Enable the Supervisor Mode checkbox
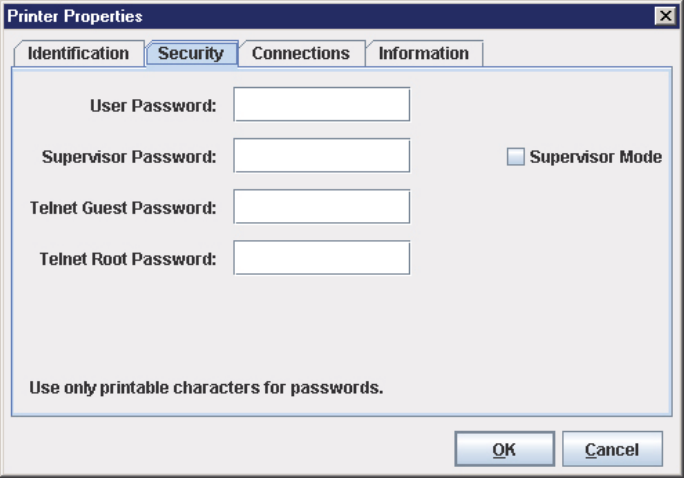The height and width of the screenshot is (478, 684). [x=516, y=157]
